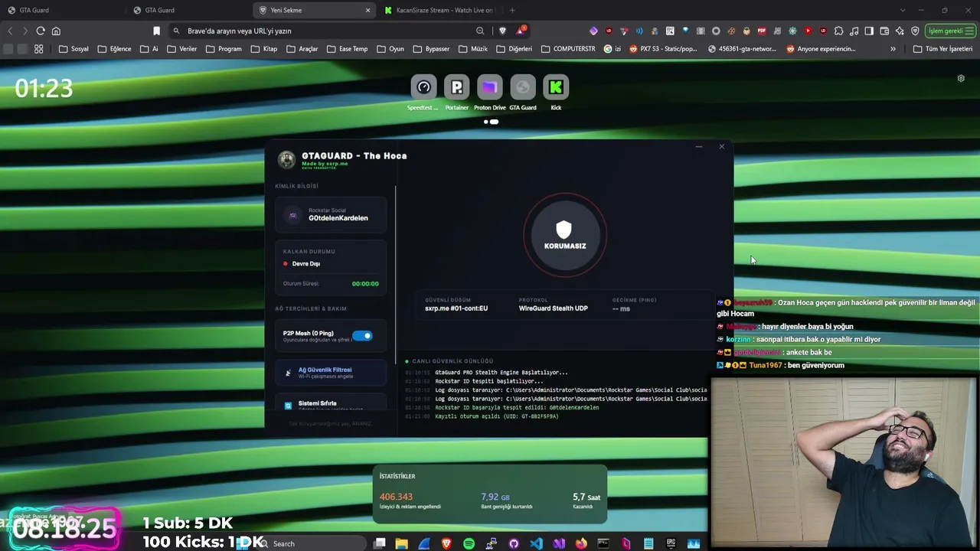This screenshot has width=980, height=551.
Task: Open Brave browser from the taskbar
Action: 446,543
